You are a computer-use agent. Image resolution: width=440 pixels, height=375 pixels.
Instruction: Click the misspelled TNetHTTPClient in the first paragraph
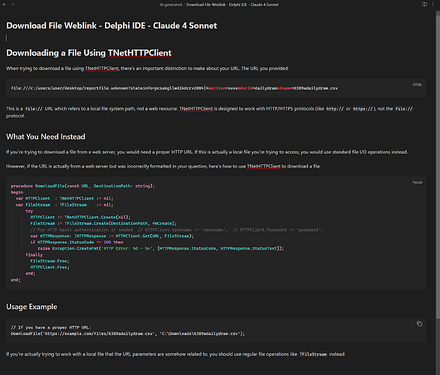tap(102, 68)
